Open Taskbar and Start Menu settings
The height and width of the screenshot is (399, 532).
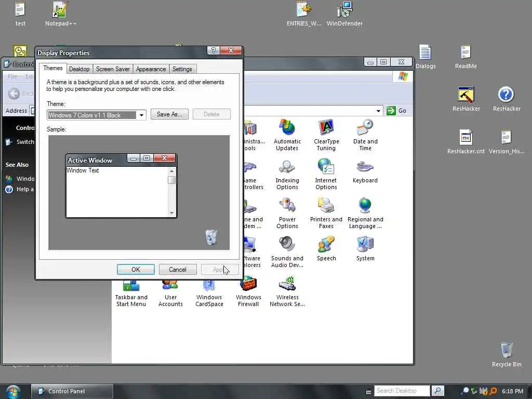131,293
